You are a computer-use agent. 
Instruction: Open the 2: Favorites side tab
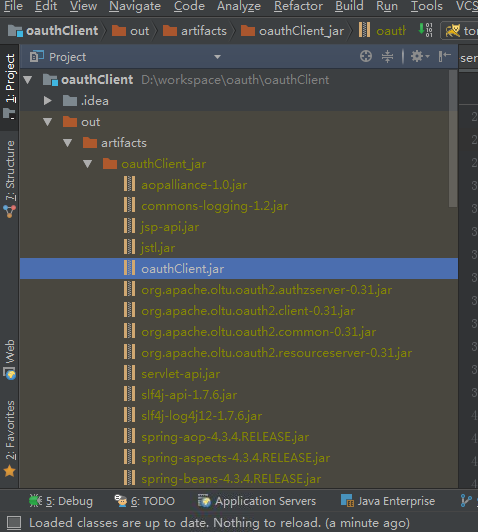coord(9,438)
